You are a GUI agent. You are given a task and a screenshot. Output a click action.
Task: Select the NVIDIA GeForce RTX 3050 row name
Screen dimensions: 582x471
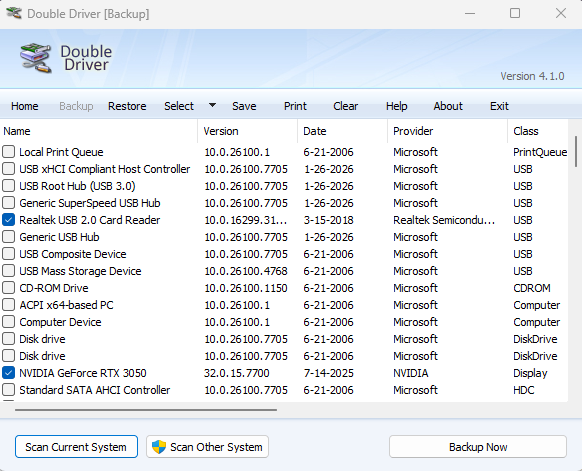click(x=83, y=373)
